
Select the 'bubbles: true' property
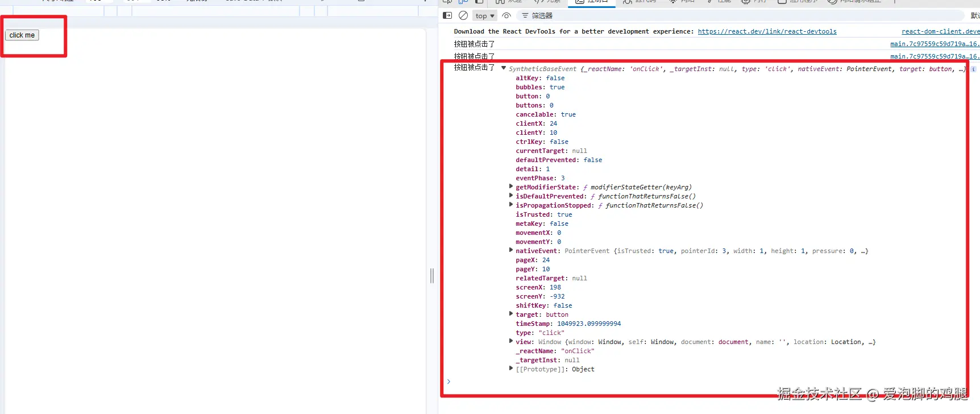pyautogui.click(x=540, y=88)
